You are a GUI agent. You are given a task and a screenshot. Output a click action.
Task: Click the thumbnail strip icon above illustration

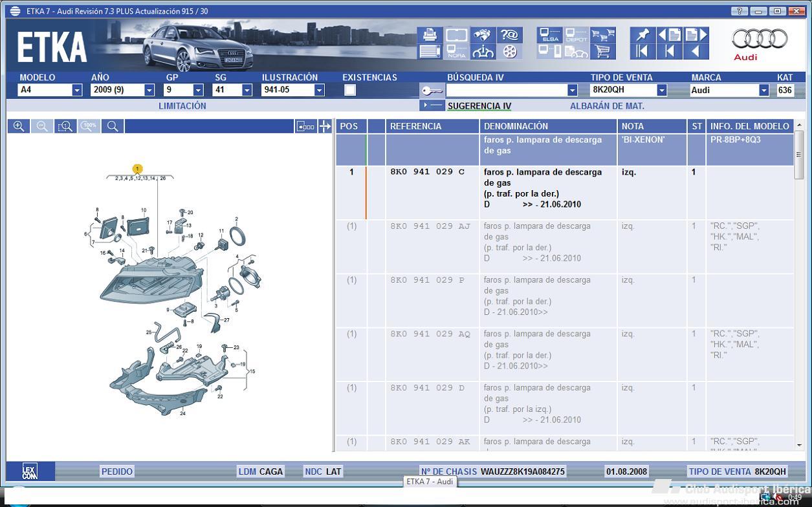coord(305,127)
